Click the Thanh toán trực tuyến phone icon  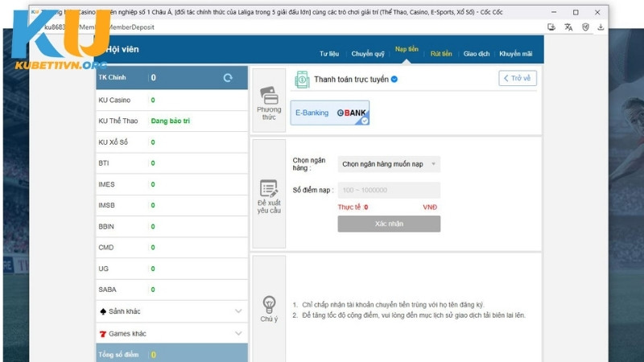[302, 79]
